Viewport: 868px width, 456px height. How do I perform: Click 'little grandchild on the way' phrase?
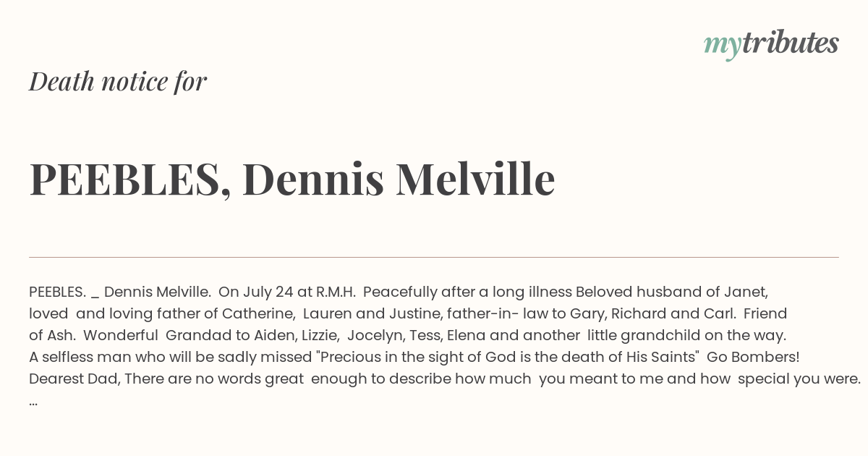(686, 336)
